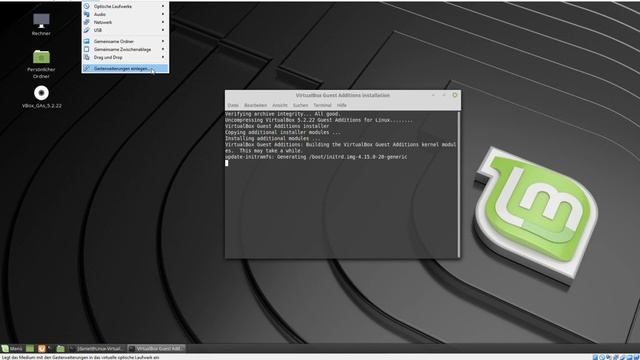Open the Optische Laufwerke submenu
This screenshot has width=640, height=360.
[x=125, y=7]
